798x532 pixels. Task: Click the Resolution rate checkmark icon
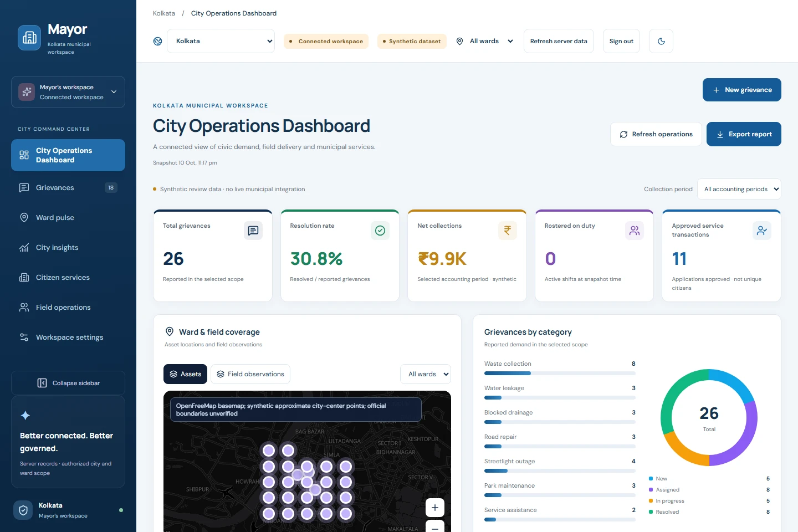380,231
